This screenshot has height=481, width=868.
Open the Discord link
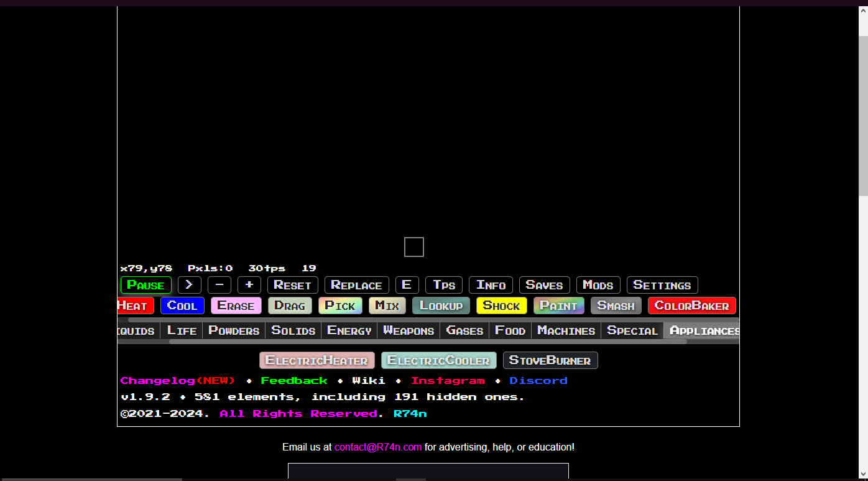pos(538,380)
